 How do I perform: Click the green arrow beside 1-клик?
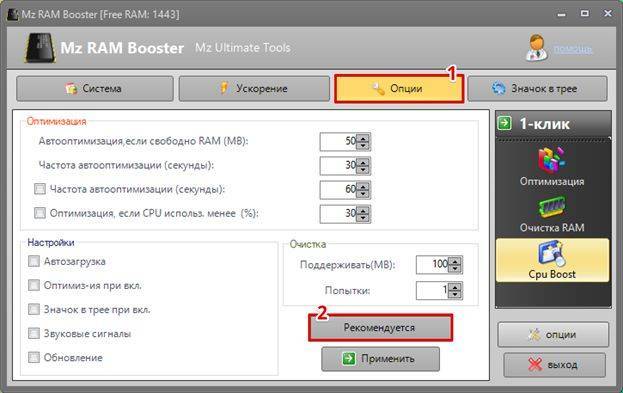click(505, 123)
